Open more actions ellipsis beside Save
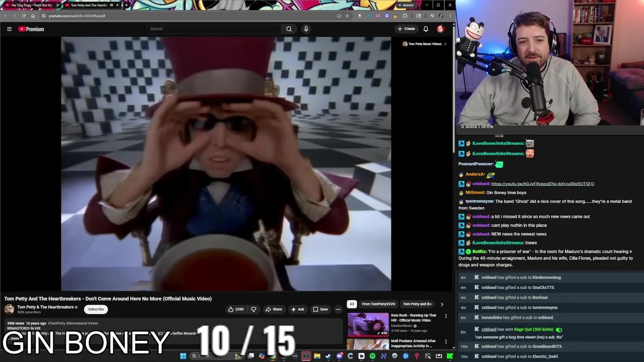 pyautogui.click(x=338, y=309)
